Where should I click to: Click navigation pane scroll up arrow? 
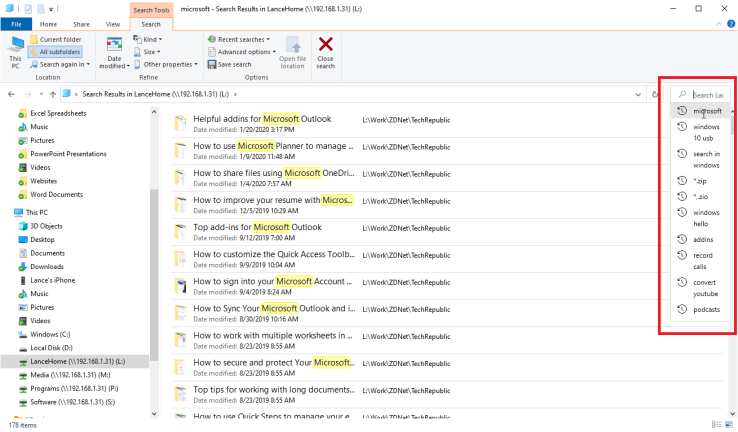click(x=154, y=112)
